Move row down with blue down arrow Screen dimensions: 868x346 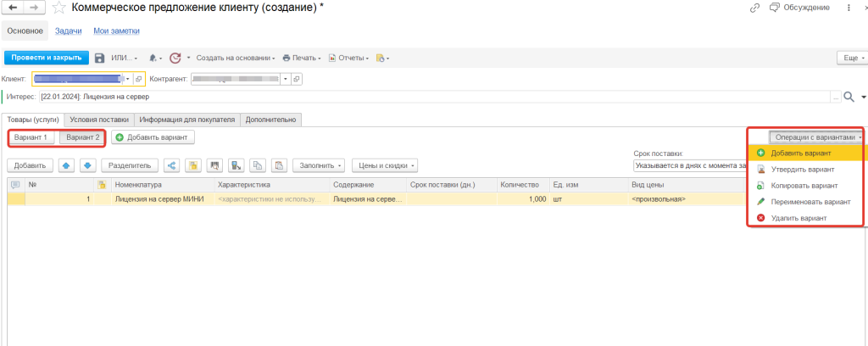click(x=86, y=165)
